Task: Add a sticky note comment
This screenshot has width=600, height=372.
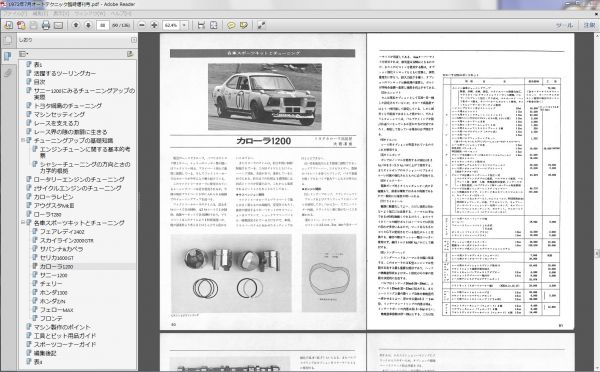Action: point(231,25)
